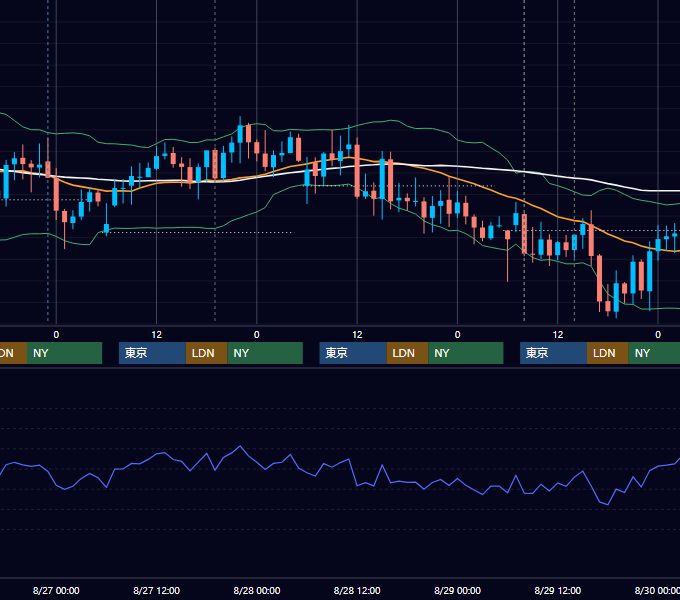The image size is (680, 600).
Task: Select the NY session block ending before 8/27 東京
Action: [64, 353]
